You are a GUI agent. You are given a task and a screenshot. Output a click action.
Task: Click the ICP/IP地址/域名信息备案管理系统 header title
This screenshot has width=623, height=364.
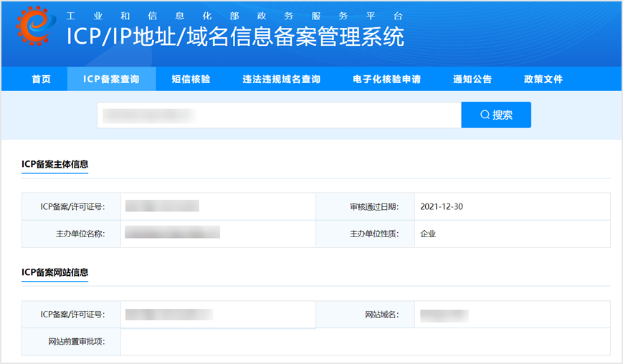235,36
